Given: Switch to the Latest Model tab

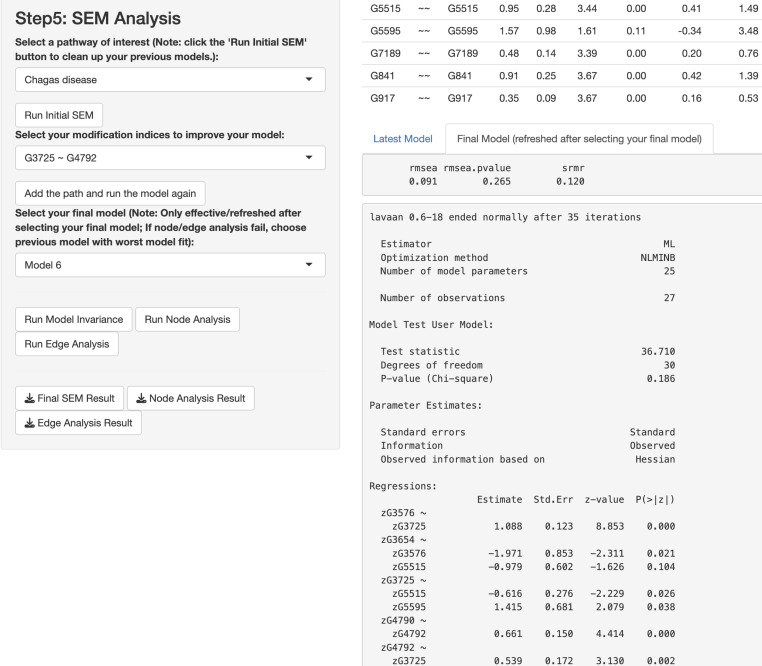Looking at the screenshot, I should click(x=402, y=139).
